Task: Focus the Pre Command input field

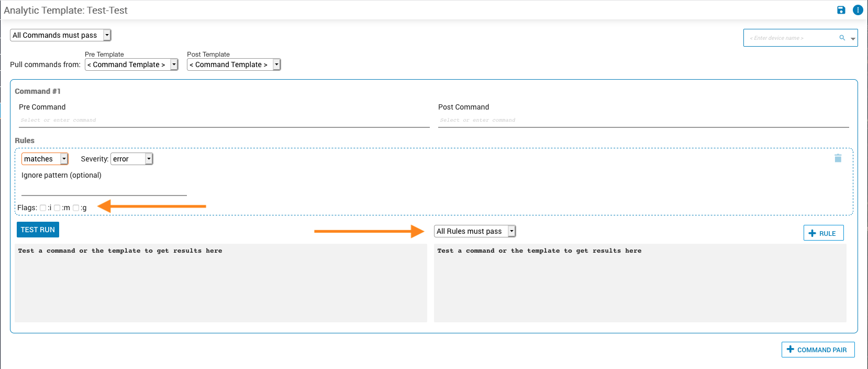Action: pyautogui.click(x=224, y=121)
